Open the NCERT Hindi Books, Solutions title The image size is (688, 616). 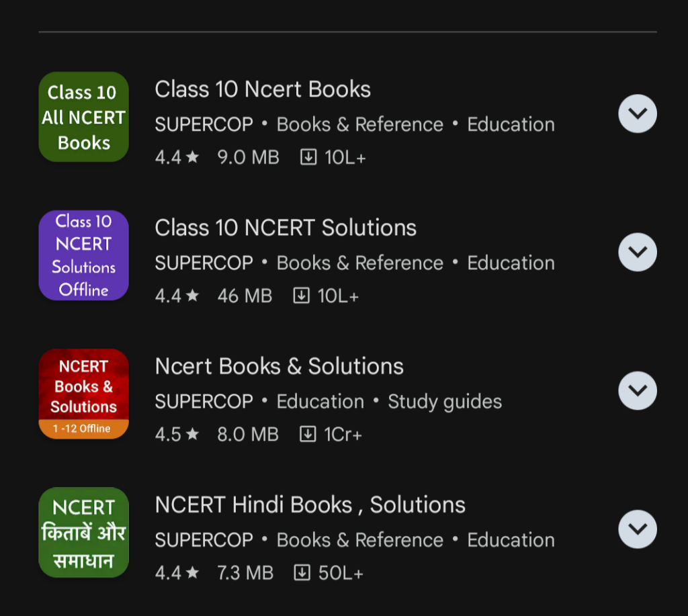pos(310,504)
